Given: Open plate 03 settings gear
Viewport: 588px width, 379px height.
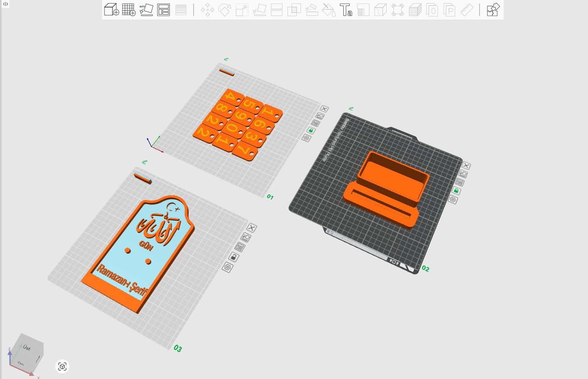Looking at the screenshot, I should (227, 267).
